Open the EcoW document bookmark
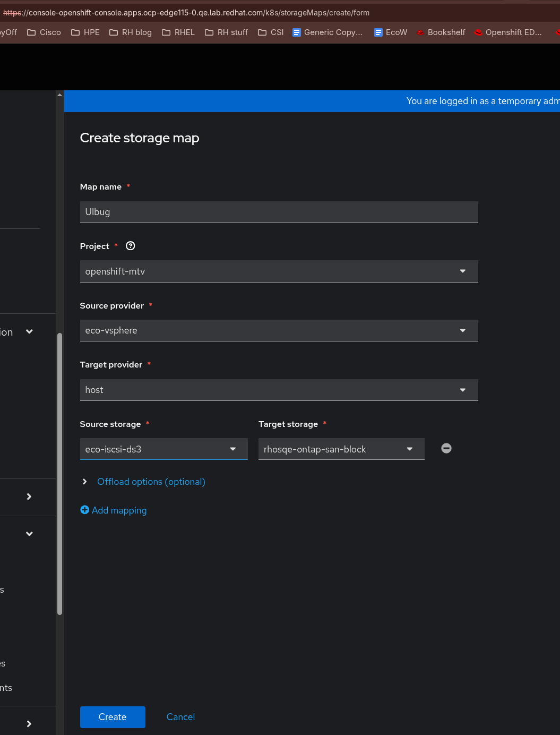 tap(391, 32)
